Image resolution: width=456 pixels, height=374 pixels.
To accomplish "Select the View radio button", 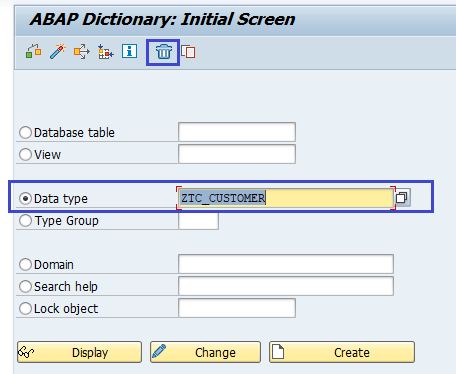I will click(25, 154).
